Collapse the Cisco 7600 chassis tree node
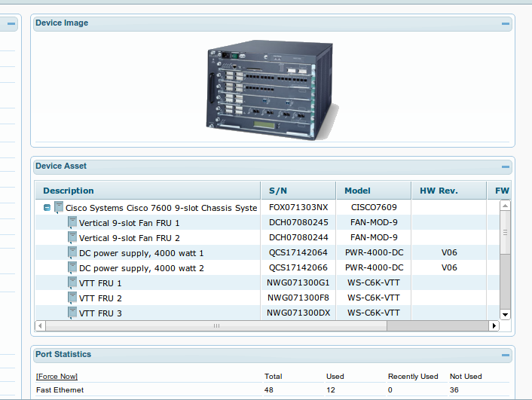Viewport: 532px width, 400px height. point(47,208)
